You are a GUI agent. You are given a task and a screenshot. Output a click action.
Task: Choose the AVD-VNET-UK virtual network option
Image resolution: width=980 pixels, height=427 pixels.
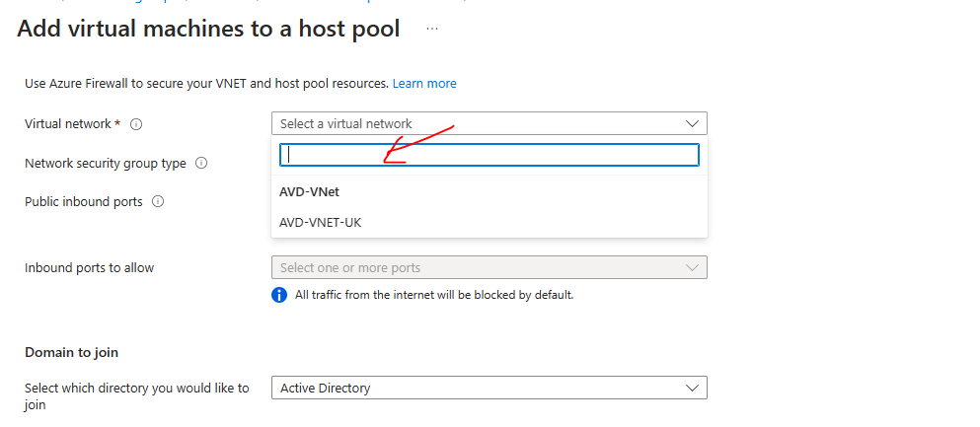[x=321, y=223]
